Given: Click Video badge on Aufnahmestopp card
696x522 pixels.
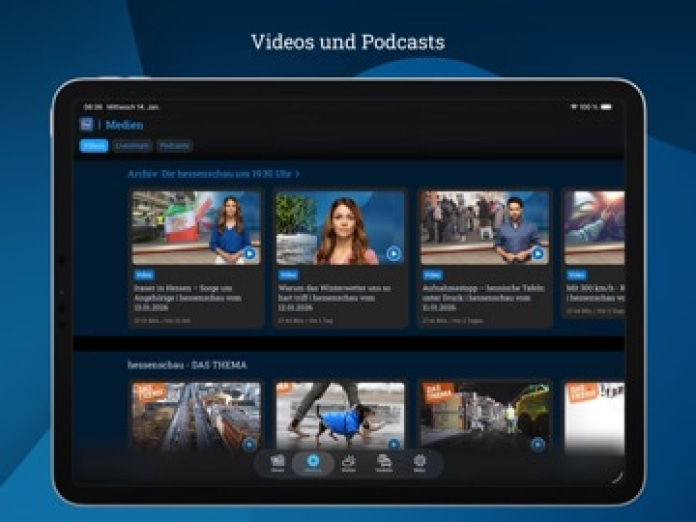Looking at the screenshot, I should 432,275.
